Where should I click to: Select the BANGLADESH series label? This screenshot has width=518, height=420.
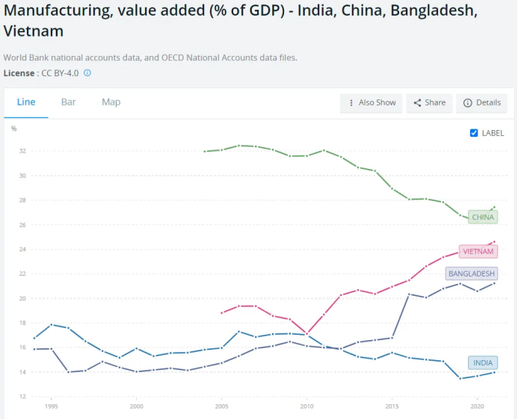(471, 274)
